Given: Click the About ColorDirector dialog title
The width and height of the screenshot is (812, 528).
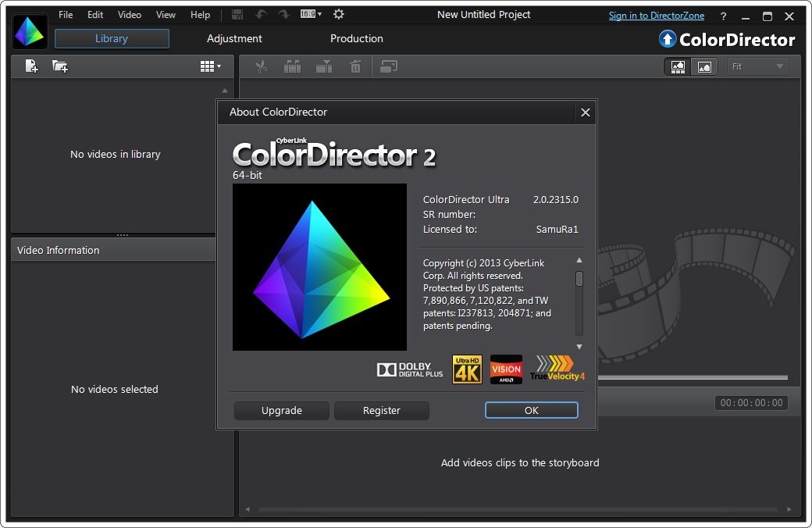Looking at the screenshot, I should tap(279, 112).
